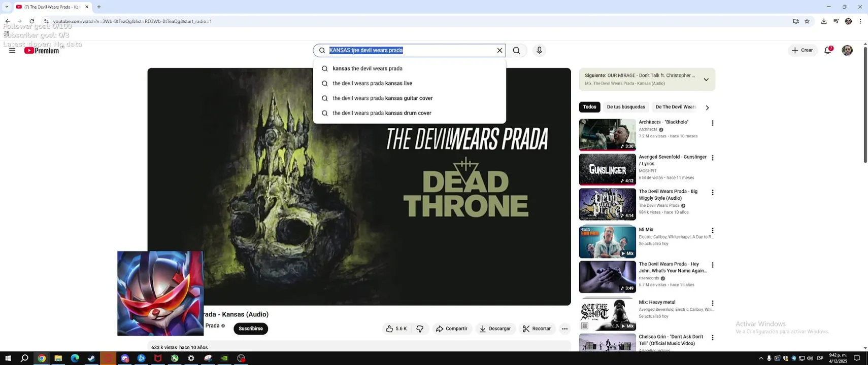Image resolution: width=868 pixels, height=365 pixels.
Task: Open tab search dropdown arrow in tab strip
Action: coord(7,7)
